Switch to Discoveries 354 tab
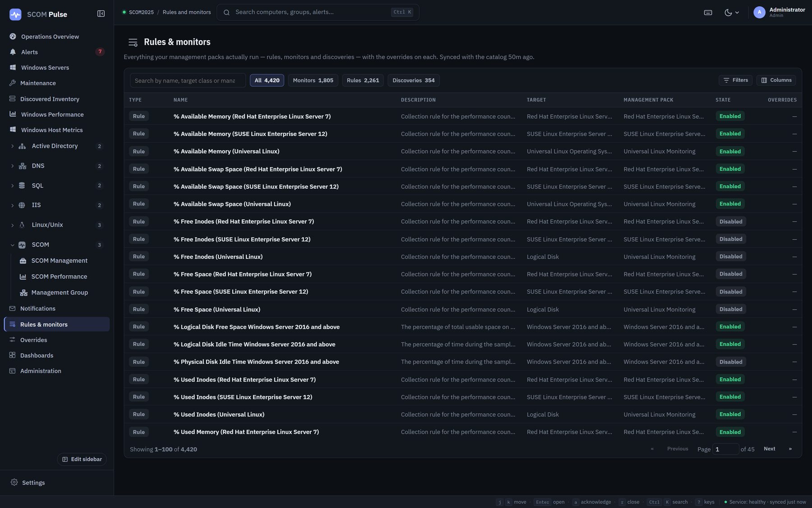This screenshot has height=508, width=812. tap(414, 80)
